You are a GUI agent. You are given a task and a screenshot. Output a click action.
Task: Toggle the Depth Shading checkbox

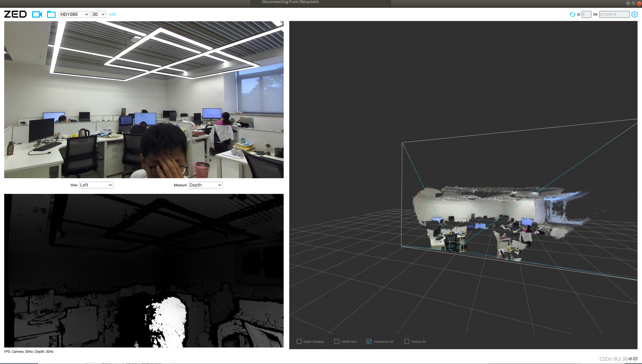(299, 341)
